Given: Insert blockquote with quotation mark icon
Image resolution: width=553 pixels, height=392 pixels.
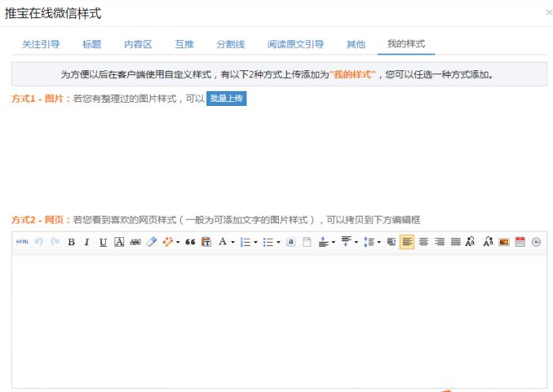Looking at the screenshot, I should point(190,242).
